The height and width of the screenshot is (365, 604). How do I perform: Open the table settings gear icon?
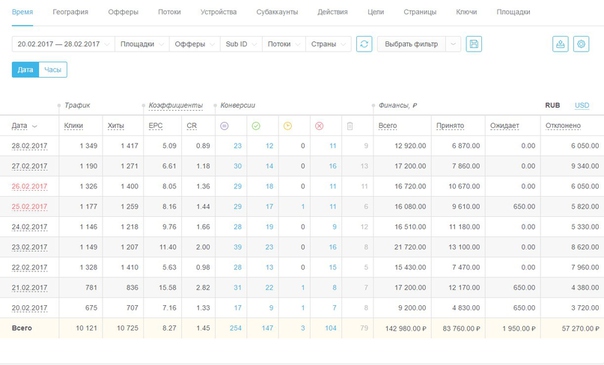[x=581, y=44]
